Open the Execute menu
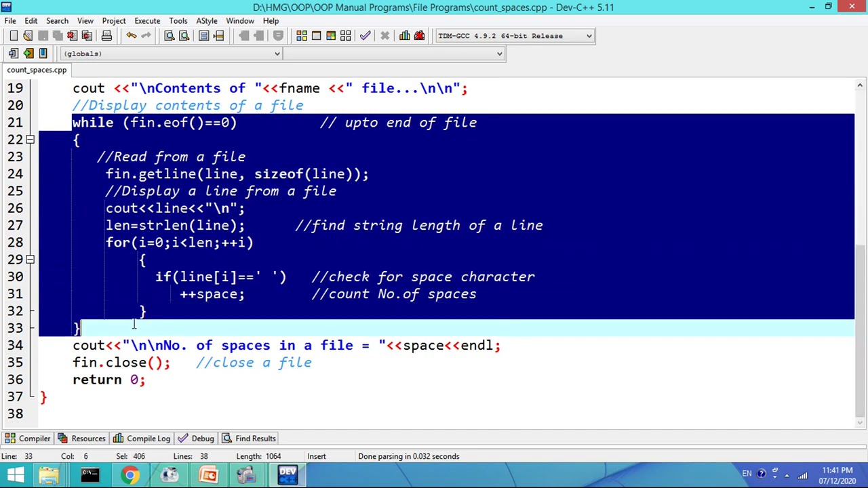868x488 pixels. [x=147, y=20]
